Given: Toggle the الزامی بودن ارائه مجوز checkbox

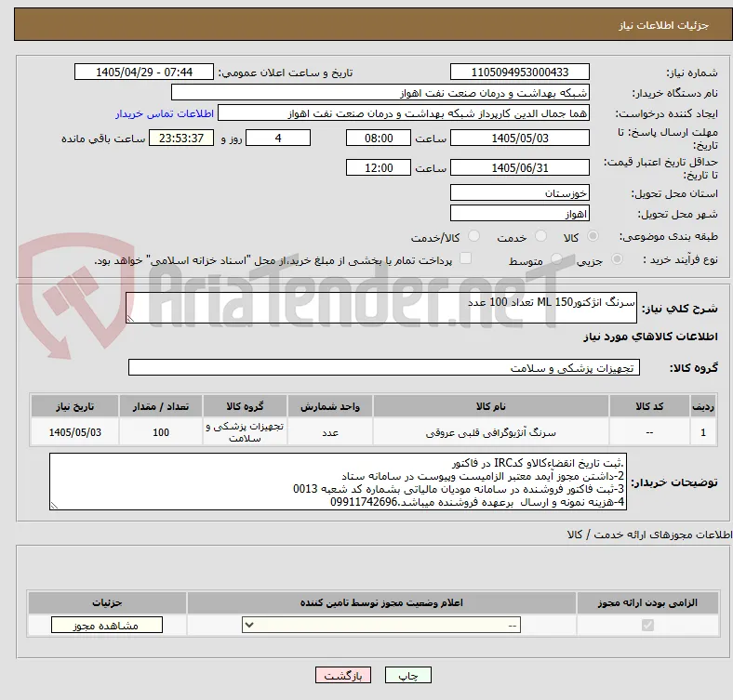Looking at the screenshot, I should 647,626.
